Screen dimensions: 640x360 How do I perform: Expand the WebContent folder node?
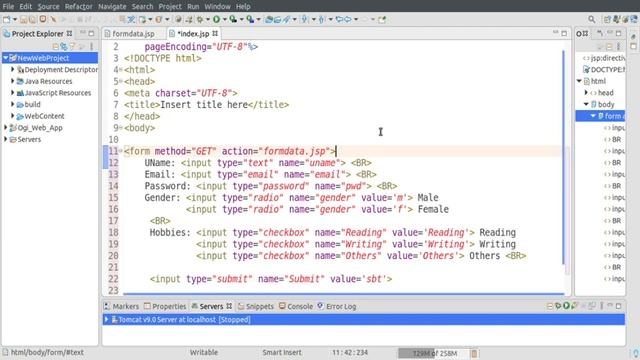click(12, 116)
